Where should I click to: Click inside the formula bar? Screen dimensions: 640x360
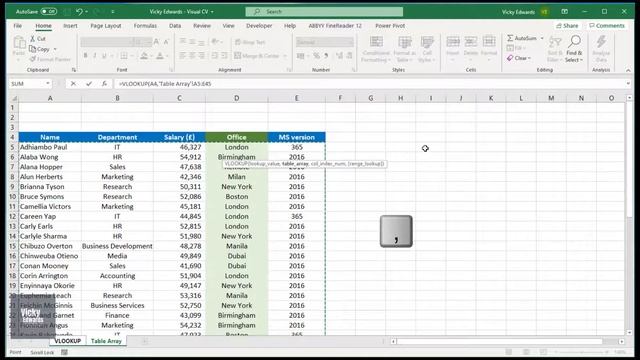pyautogui.click(x=369, y=84)
